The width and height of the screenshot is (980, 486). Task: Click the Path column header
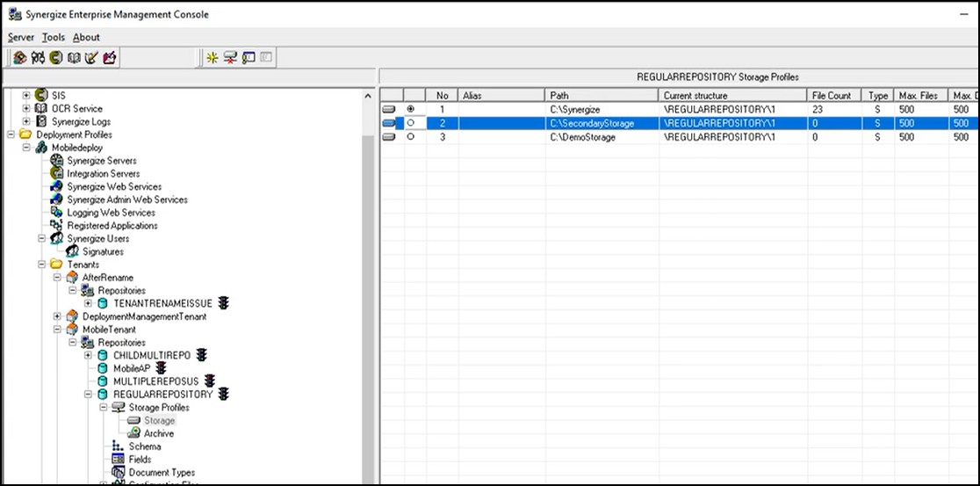pos(601,95)
